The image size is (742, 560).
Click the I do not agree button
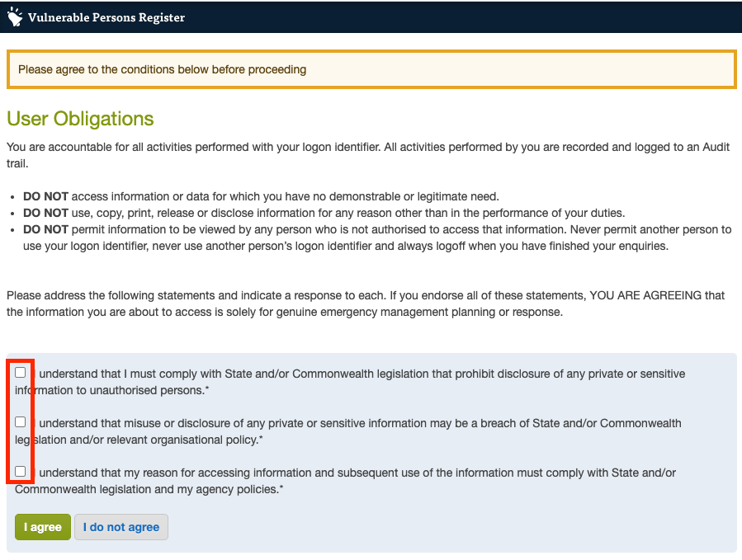pyautogui.click(x=121, y=527)
